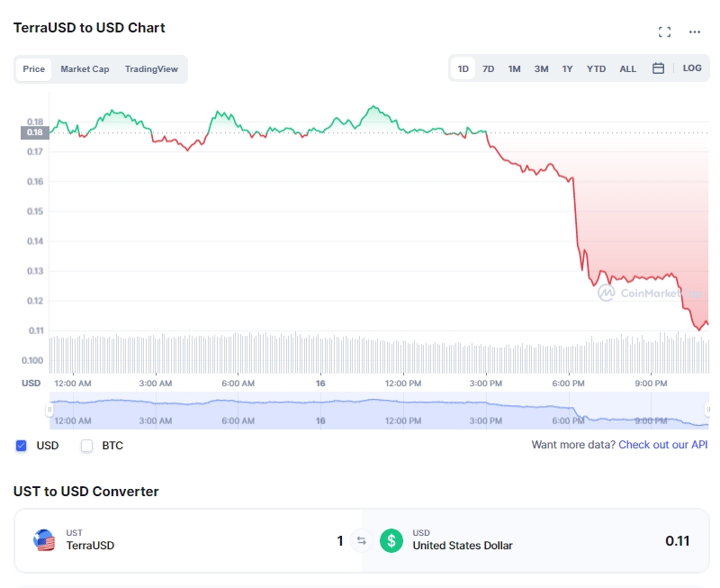Click the green dollar sign icon
The width and height of the screenshot is (720, 588).
coord(391,540)
